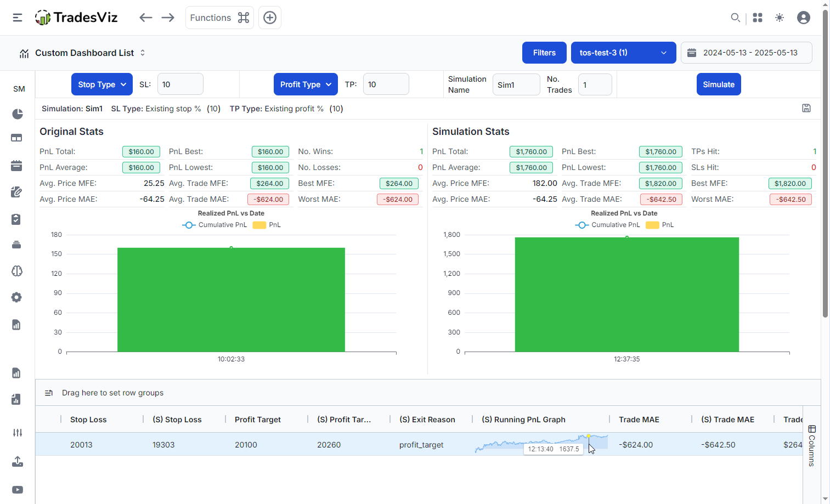Toggle the light/dark theme sun icon
The image size is (830, 504).
click(779, 18)
